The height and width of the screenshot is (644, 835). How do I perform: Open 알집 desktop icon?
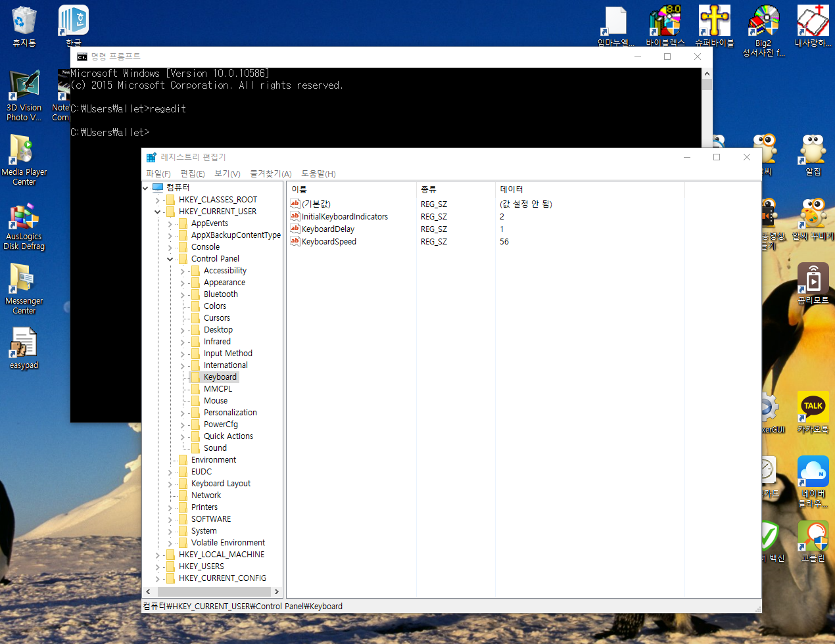[813, 155]
